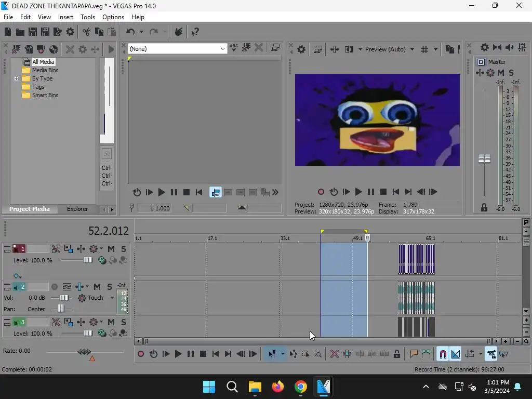
Task: Click the Copy icon in the toolbar
Action: tap(99, 32)
